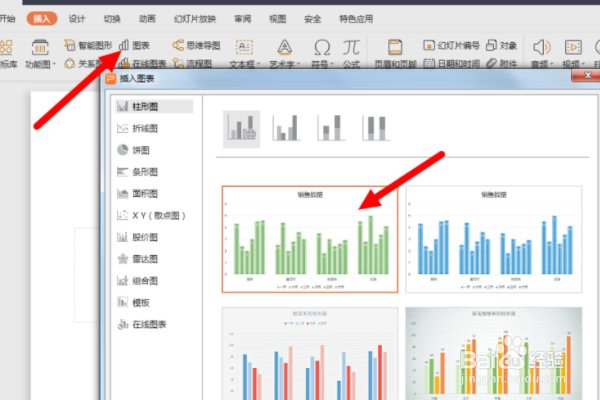Expand the 功能图 dropdown arrow
The width and height of the screenshot is (600, 400).
pyautogui.click(x=54, y=64)
